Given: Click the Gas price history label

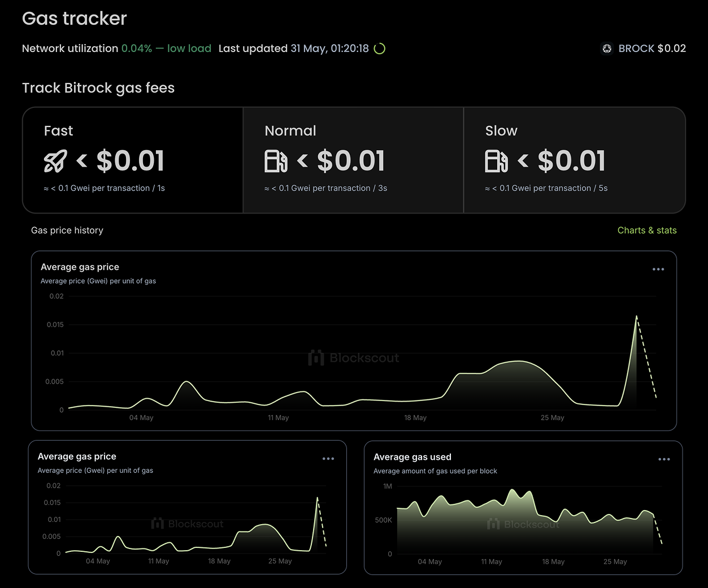Looking at the screenshot, I should [67, 230].
